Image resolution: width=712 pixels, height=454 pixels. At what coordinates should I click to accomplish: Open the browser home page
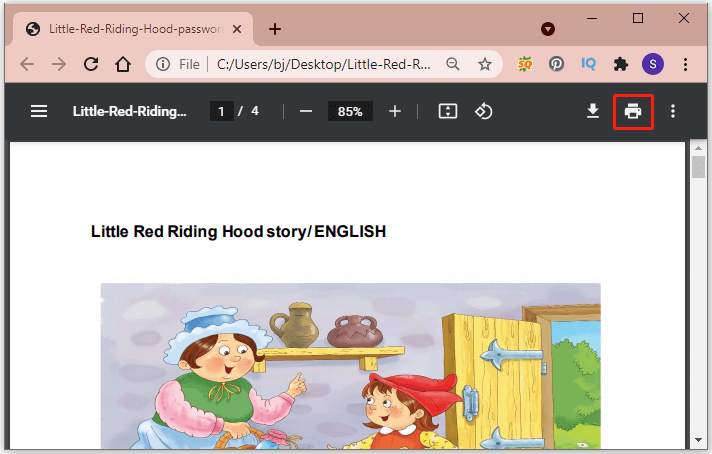pyautogui.click(x=123, y=64)
